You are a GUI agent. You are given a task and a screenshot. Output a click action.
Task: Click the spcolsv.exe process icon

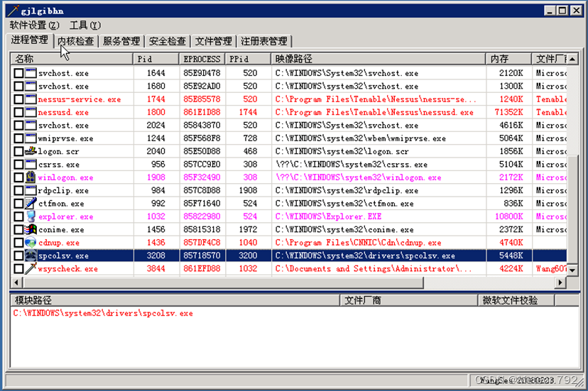coord(31,255)
